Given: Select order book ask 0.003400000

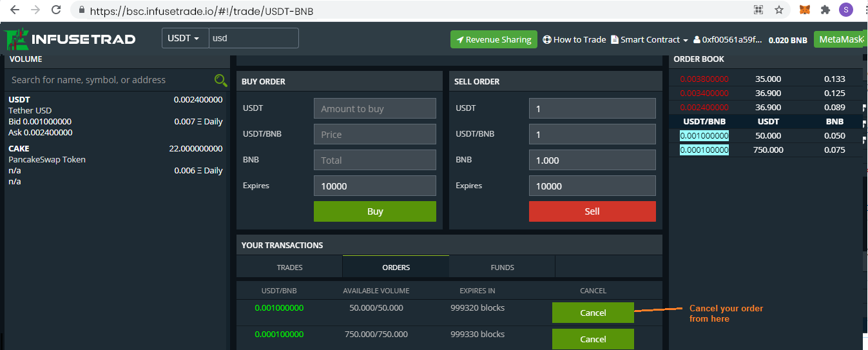Looking at the screenshot, I should coord(704,93).
